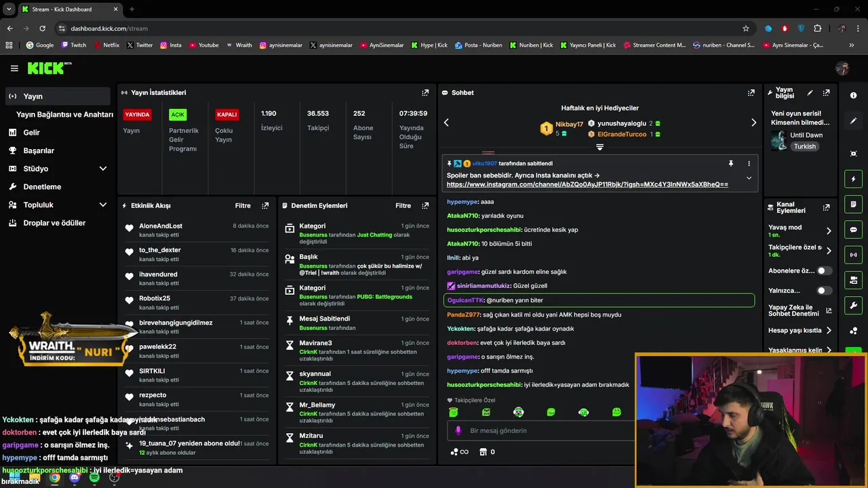
Task: Click the focus/screenshot icon in right sidebar
Action: (853, 154)
